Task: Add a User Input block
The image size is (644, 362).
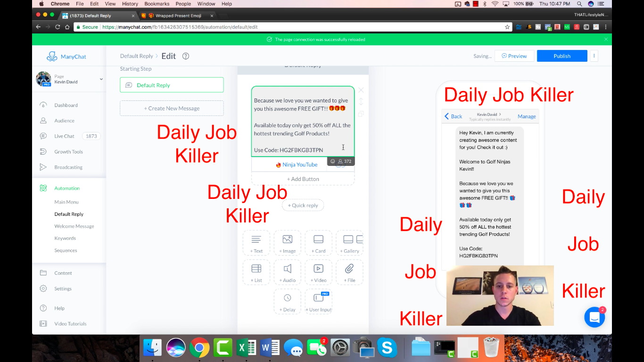Action: (x=319, y=302)
